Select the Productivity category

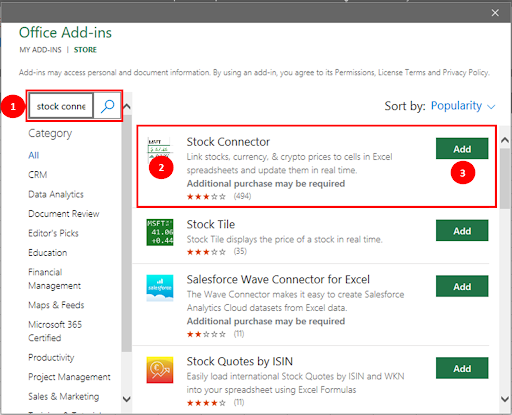tap(51, 357)
